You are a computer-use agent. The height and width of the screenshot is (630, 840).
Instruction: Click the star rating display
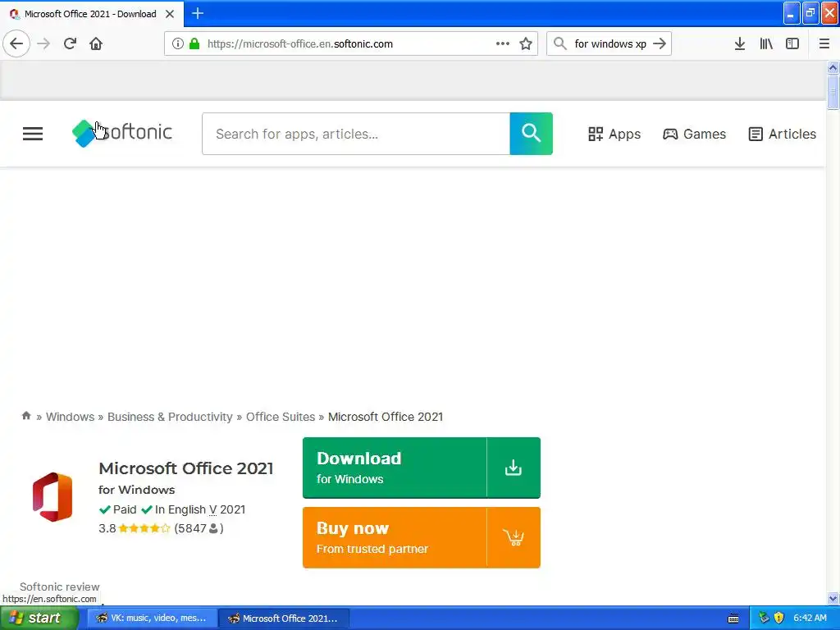[144, 529]
